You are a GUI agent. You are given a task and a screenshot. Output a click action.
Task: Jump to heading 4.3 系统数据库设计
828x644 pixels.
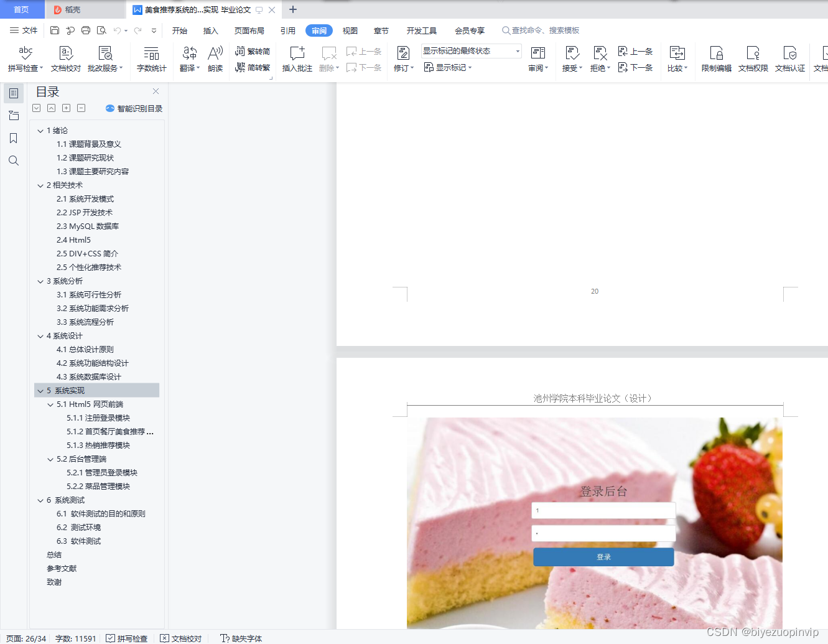(x=89, y=377)
